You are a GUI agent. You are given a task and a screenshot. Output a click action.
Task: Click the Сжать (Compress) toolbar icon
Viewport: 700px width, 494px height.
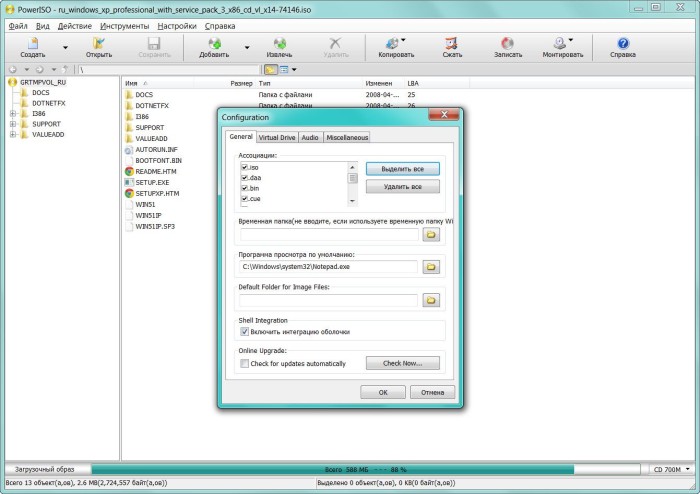click(x=452, y=44)
